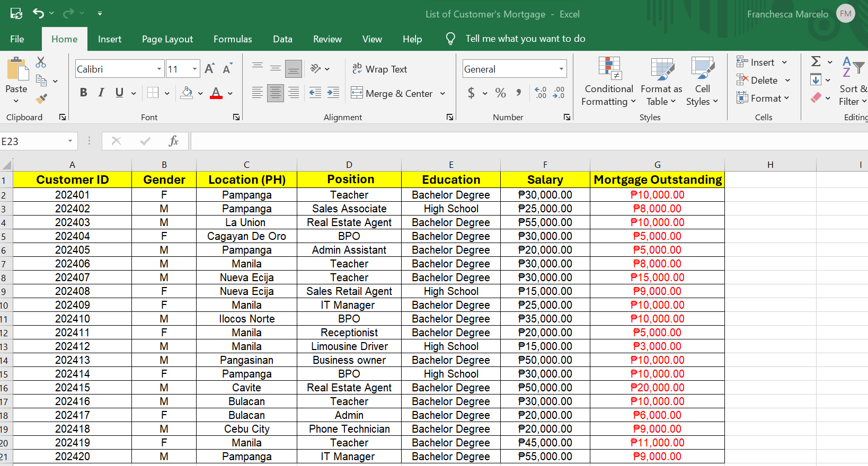Increase decimal places
Image resolution: width=868 pixels, height=466 pixels.
(x=541, y=93)
